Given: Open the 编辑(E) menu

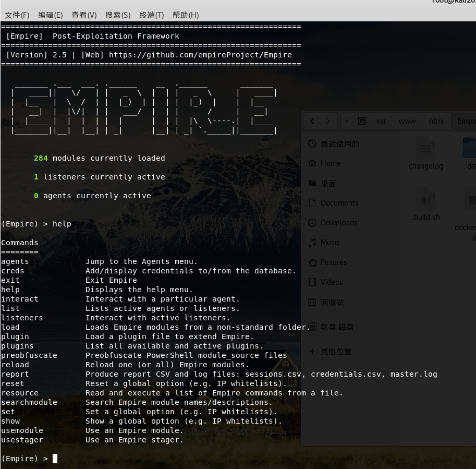Looking at the screenshot, I should click(x=51, y=15).
